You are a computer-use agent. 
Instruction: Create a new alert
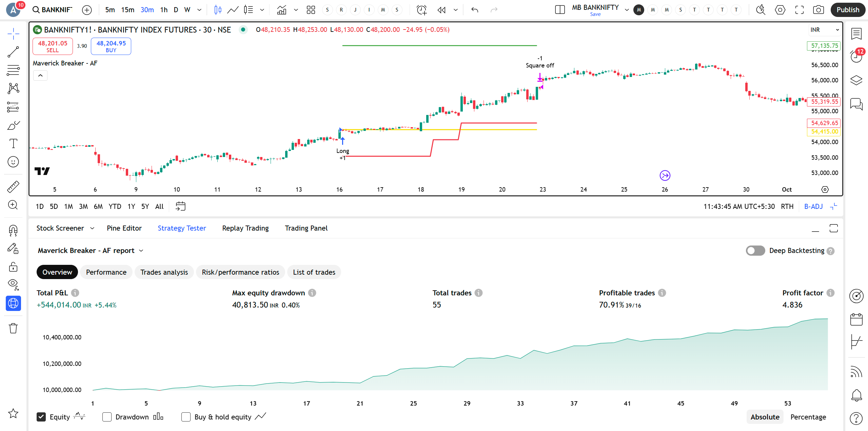[421, 10]
